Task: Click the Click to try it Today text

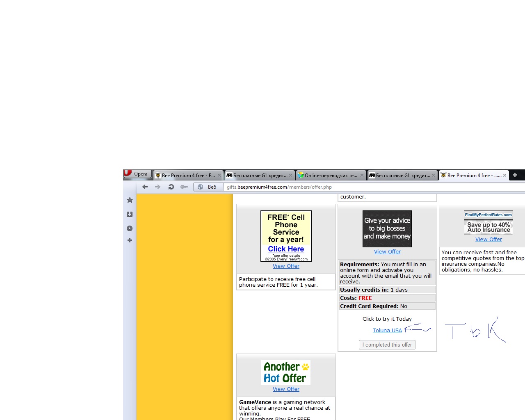Action: click(387, 319)
